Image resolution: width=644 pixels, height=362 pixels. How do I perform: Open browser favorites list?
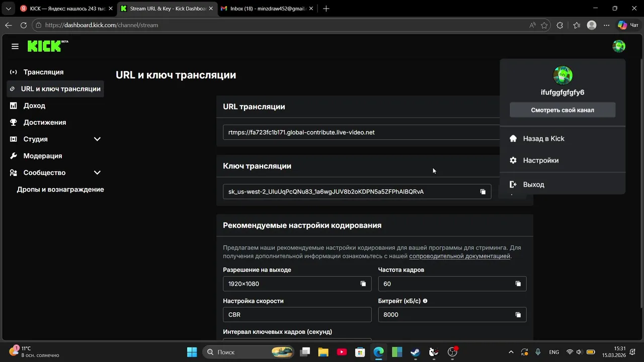click(x=577, y=25)
